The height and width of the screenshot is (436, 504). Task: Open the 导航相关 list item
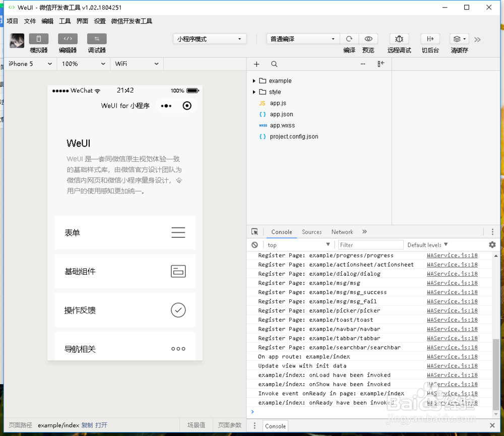[x=125, y=347]
